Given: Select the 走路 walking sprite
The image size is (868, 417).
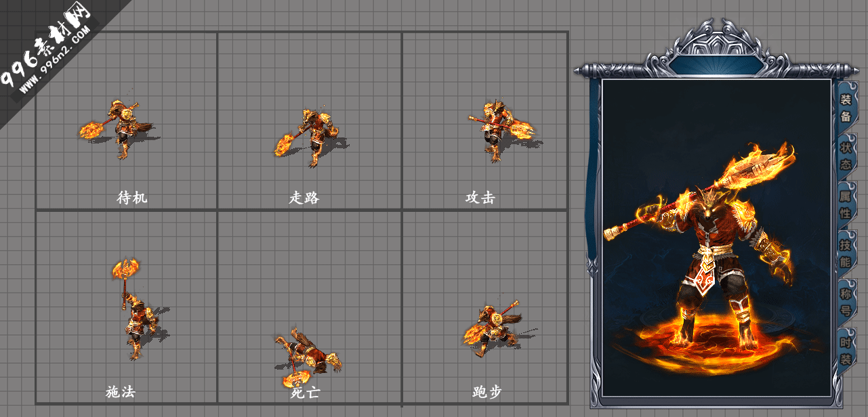Looking at the screenshot, I should (311, 137).
